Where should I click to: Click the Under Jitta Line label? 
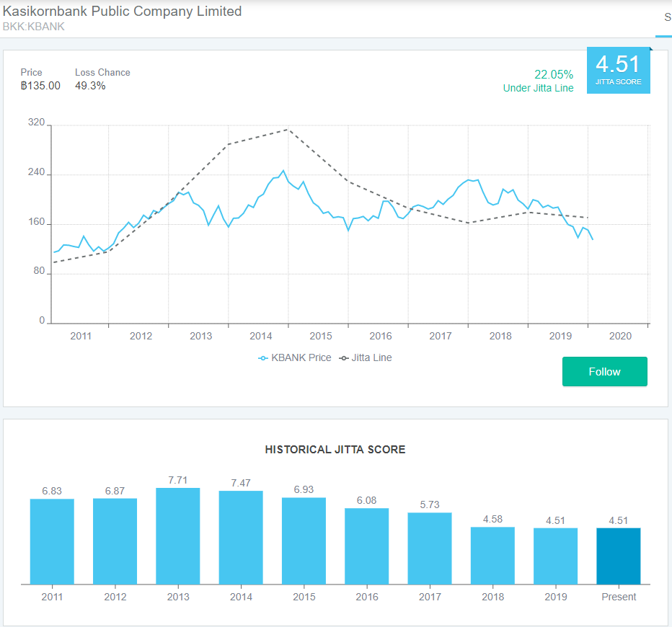coord(539,88)
